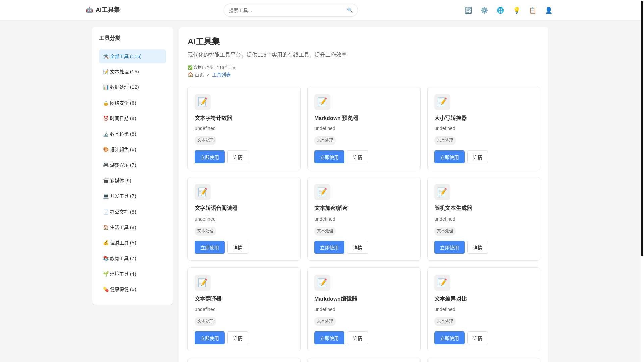644x362 pixels.
Task: Show 详情 for Markdown编辑器
Action: tap(358, 338)
